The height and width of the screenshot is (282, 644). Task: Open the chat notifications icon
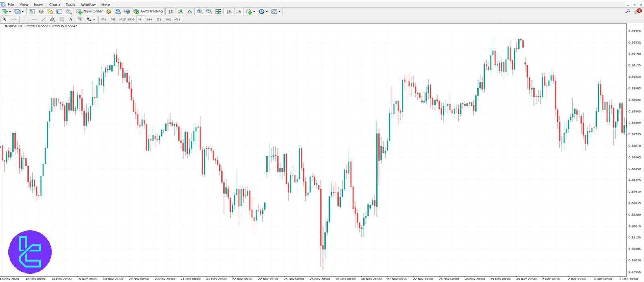click(638, 11)
